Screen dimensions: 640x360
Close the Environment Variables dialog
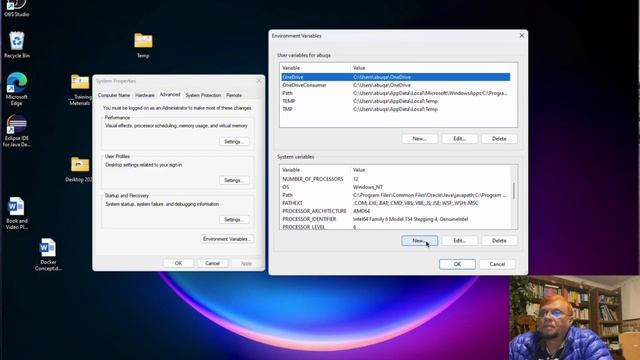(x=522, y=36)
